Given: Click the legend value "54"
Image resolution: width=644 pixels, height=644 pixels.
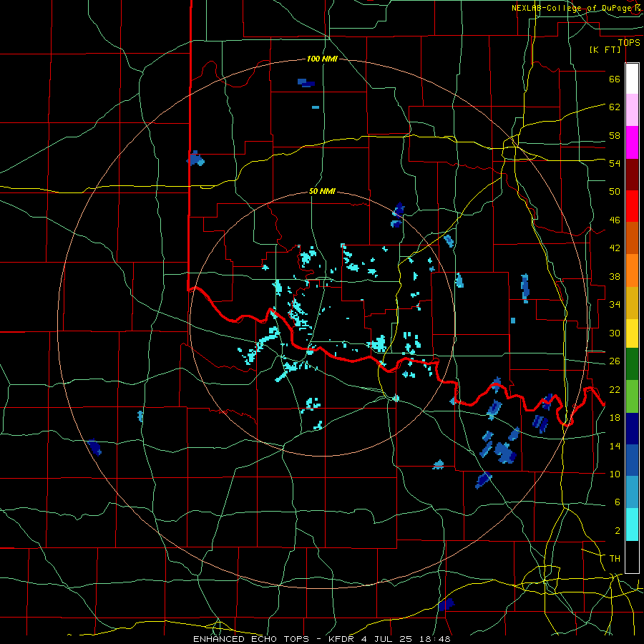Looking at the screenshot, I should [x=615, y=163].
